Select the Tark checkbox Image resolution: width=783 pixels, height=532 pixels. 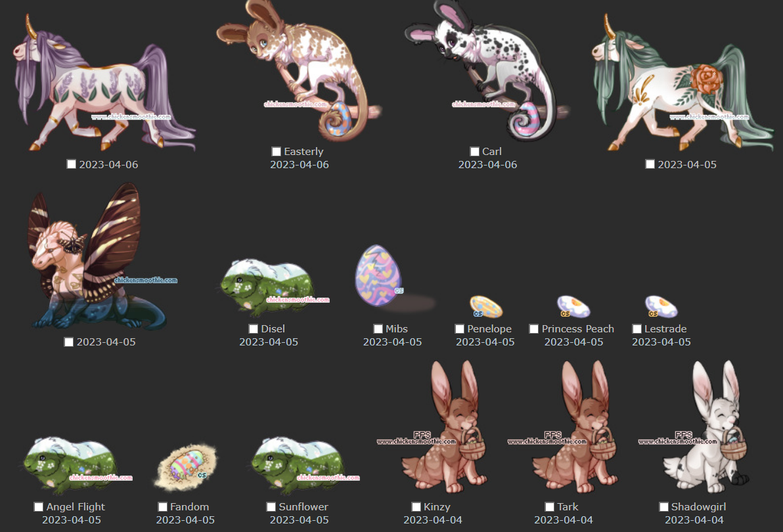549,506
